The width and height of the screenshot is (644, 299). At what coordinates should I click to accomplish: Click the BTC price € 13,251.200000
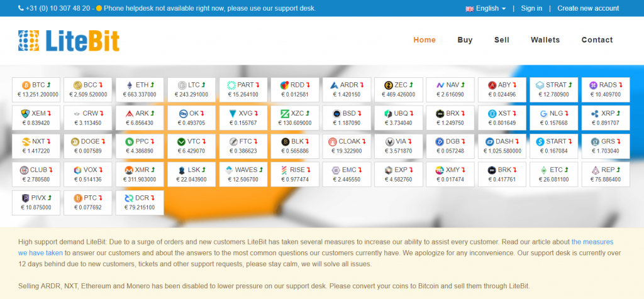(38, 94)
